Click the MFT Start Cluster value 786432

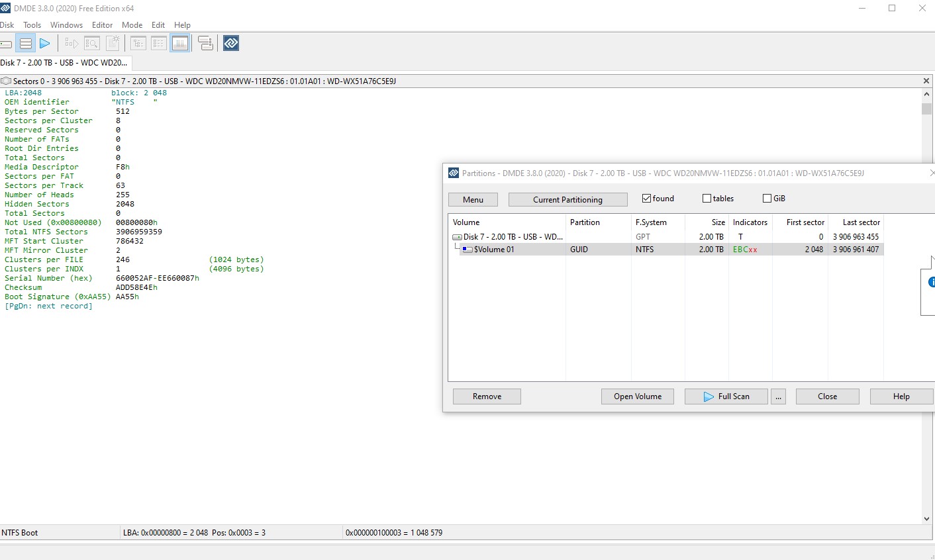tap(130, 242)
